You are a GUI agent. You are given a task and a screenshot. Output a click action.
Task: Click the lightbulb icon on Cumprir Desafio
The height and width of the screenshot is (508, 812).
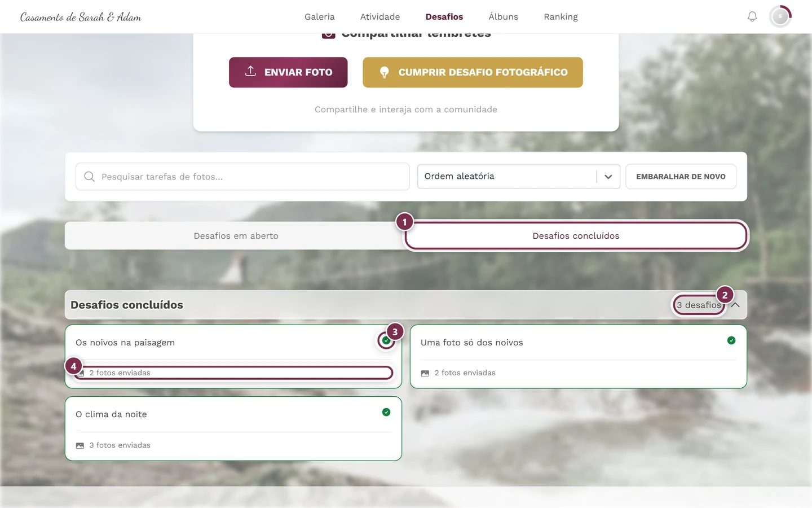[385, 72]
